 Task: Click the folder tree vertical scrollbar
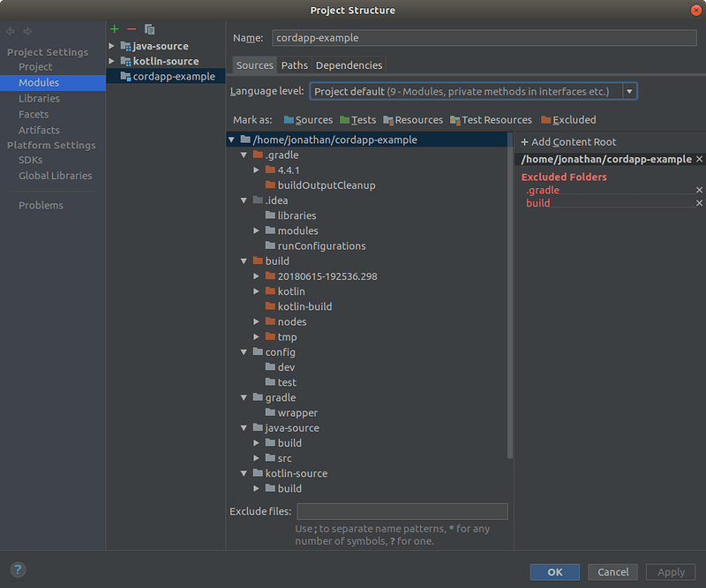(510, 295)
